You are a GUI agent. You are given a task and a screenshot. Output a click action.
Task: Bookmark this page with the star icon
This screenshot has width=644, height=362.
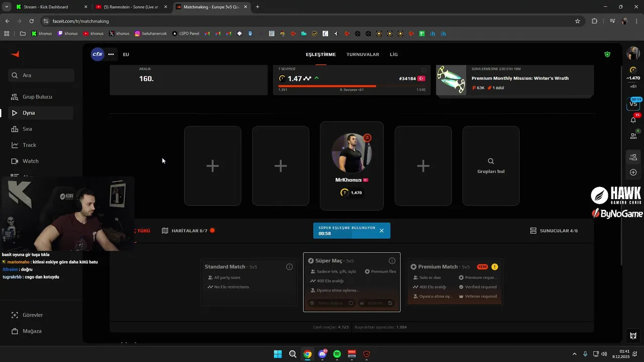tap(578, 21)
